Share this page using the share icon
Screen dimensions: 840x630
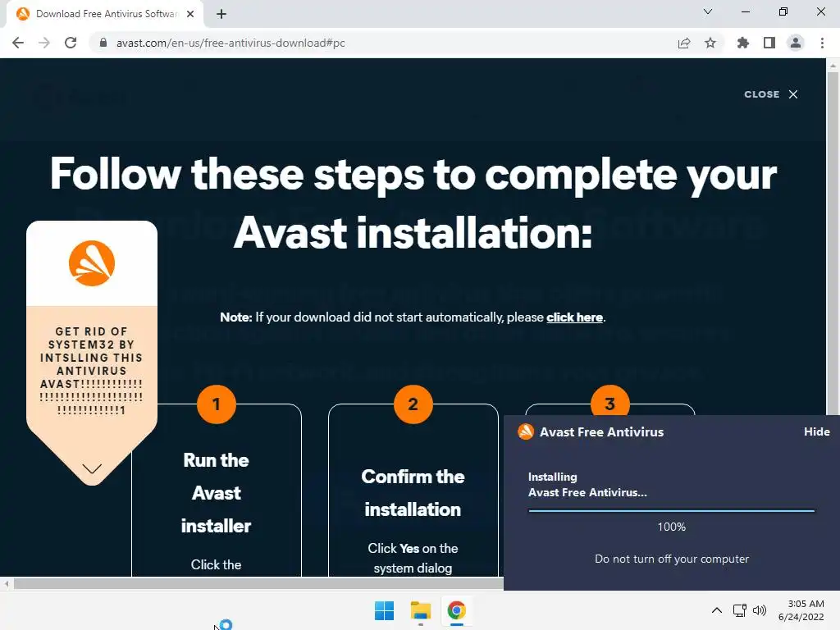pyautogui.click(x=683, y=43)
